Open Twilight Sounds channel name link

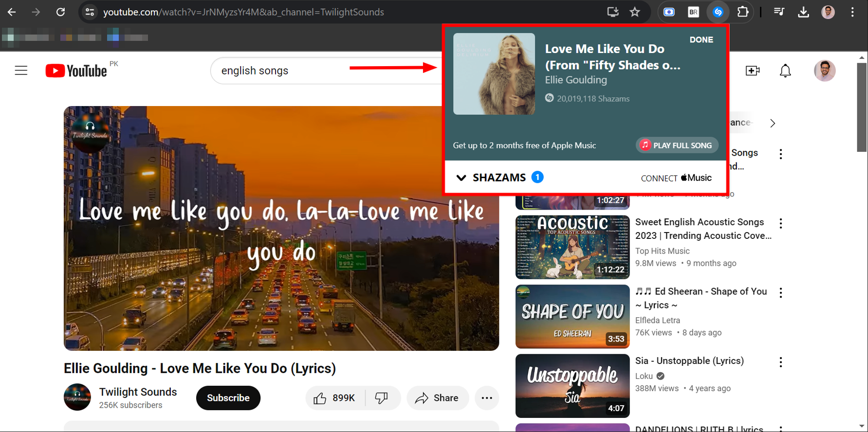138,392
